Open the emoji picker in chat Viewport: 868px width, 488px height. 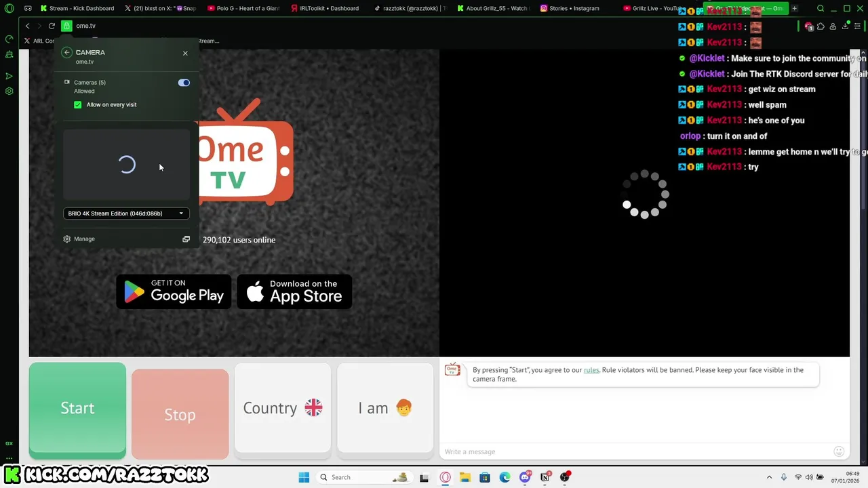(x=839, y=451)
